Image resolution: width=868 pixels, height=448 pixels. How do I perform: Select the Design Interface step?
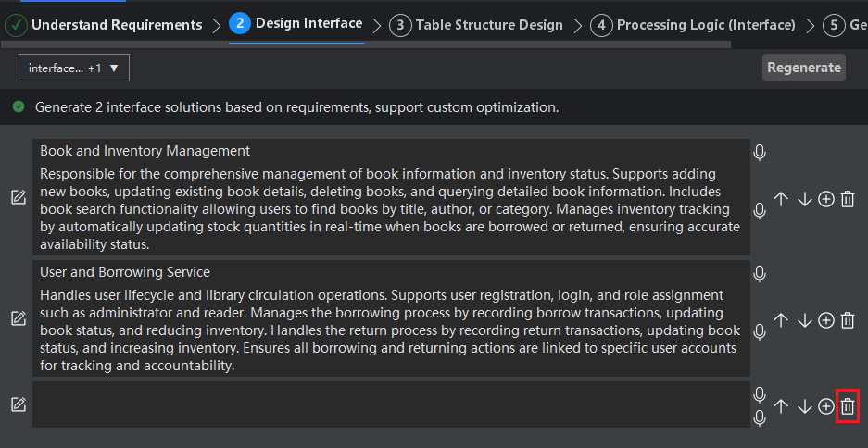coord(296,23)
